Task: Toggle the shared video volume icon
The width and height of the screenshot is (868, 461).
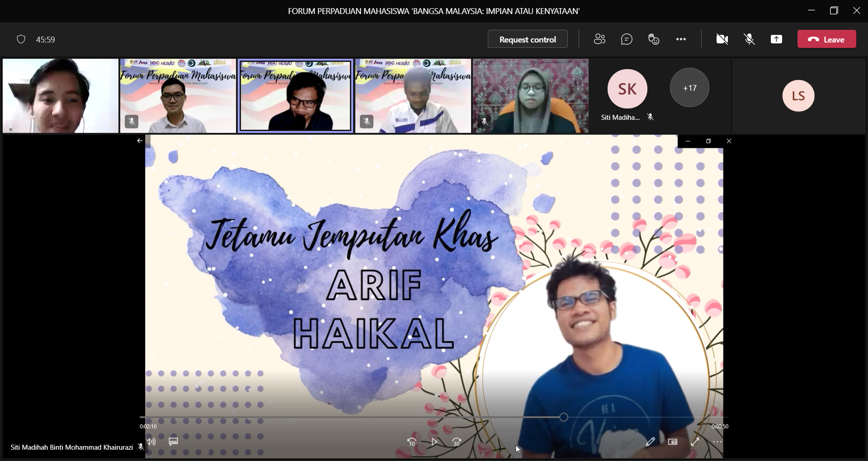Action: point(151,442)
